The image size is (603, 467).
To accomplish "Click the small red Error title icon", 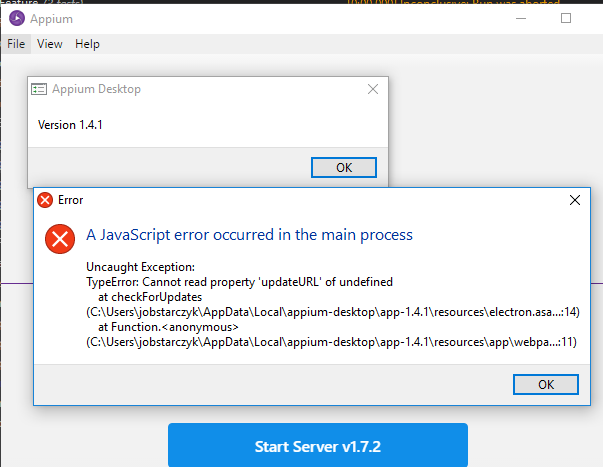I will click(x=45, y=200).
